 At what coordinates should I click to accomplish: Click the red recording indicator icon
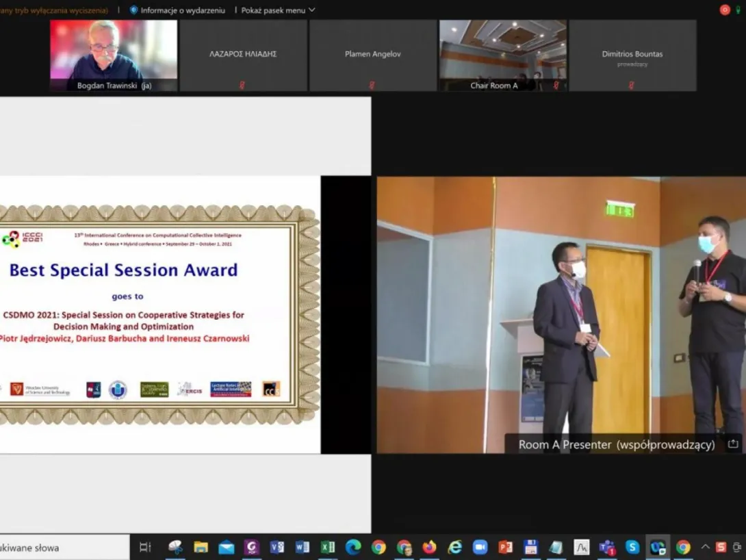pyautogui.click(x=725, y=10)
